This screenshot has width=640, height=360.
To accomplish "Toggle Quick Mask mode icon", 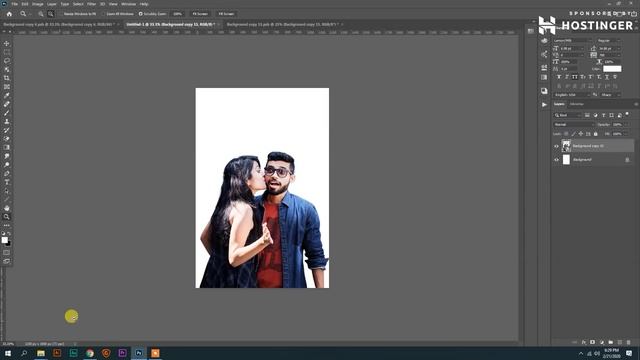I will coord(7,252).
